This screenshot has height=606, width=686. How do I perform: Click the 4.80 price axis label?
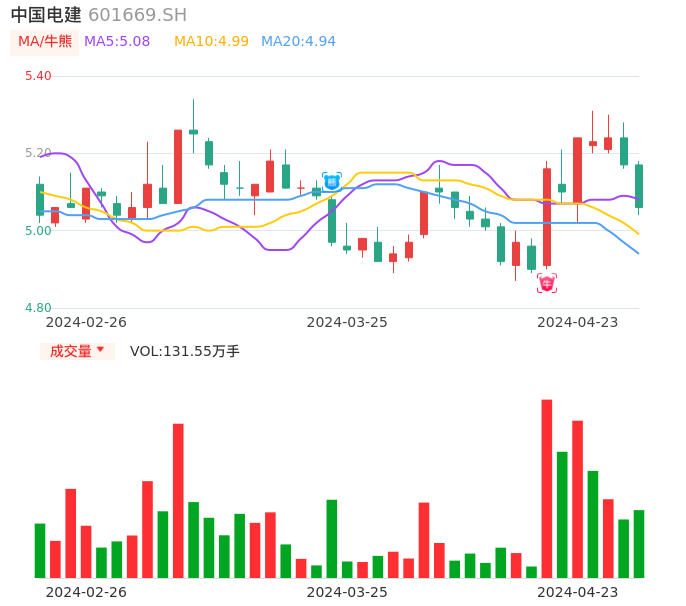[x=38, y=308]
